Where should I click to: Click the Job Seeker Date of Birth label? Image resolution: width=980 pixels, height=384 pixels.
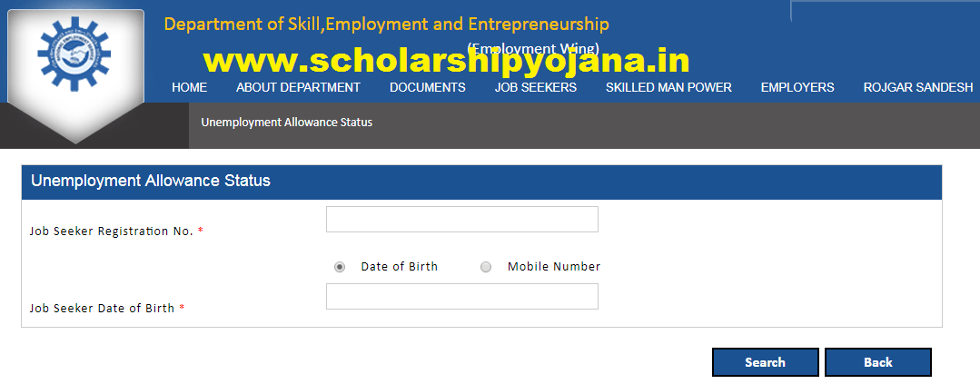click(102, 309)
